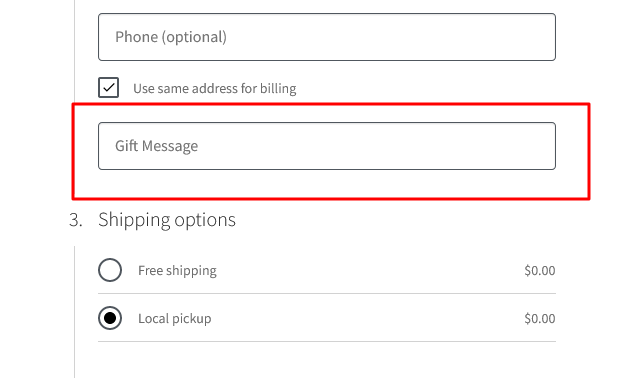The width and height of the screenshot is (635, 383).
Task: Focus the Gift Message text field
Action: (327, 146)
